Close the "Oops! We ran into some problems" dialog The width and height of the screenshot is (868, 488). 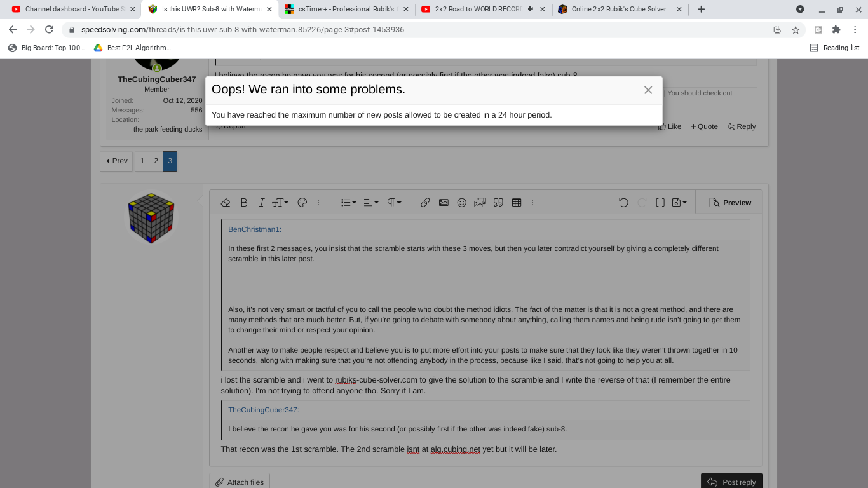pos(648,90)
